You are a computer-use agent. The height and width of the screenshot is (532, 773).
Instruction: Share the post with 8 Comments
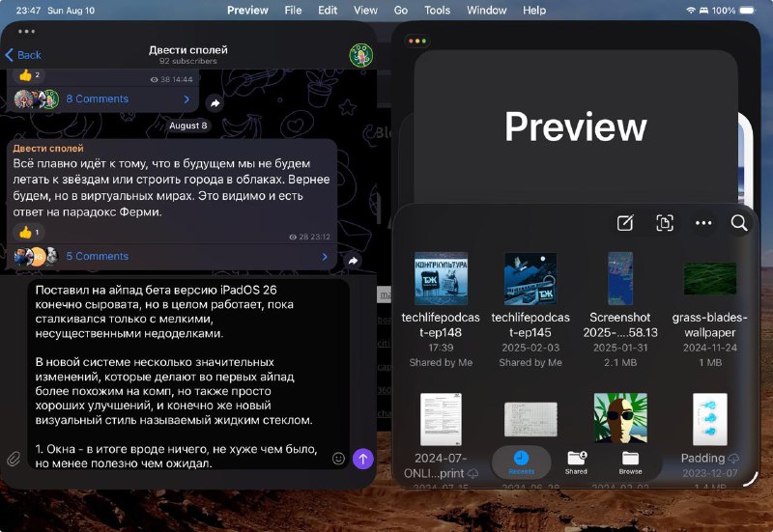click(x=215, y=103)
